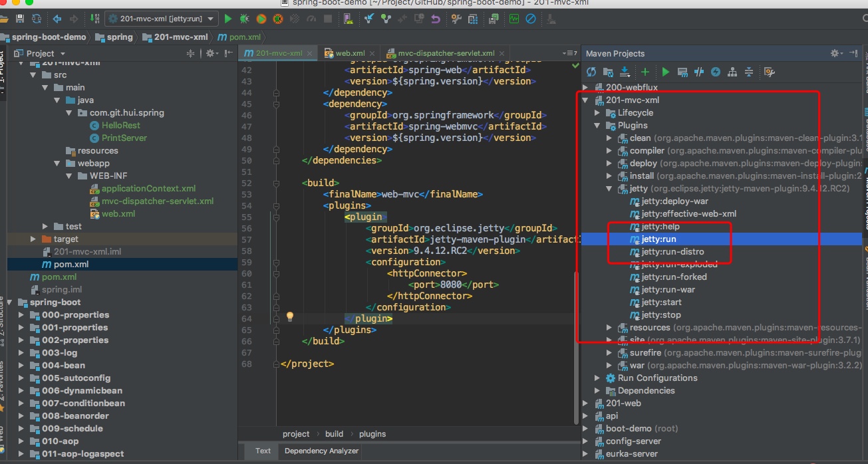Select the jetty:run-war goal

tap(668, 290)
